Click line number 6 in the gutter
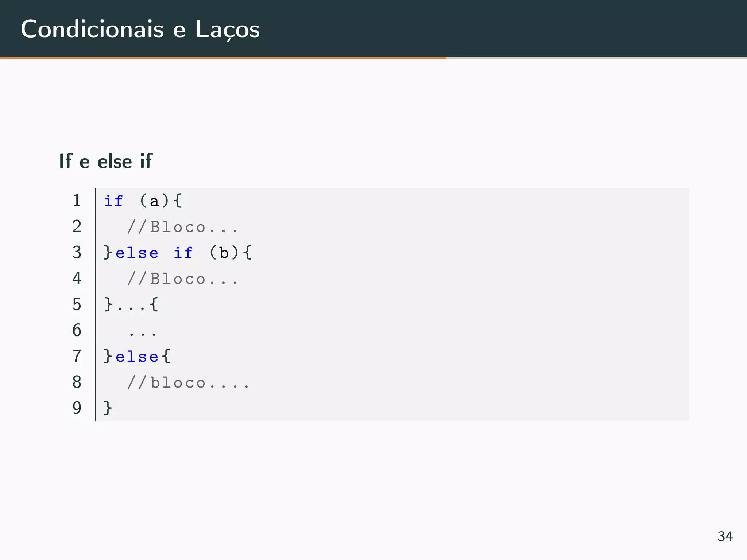This screenshot has width=747, height=560. pos(77,330)
